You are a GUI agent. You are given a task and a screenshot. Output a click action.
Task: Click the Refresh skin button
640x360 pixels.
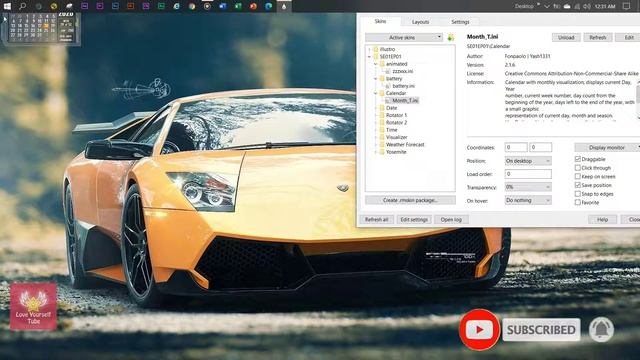[597, 37]
